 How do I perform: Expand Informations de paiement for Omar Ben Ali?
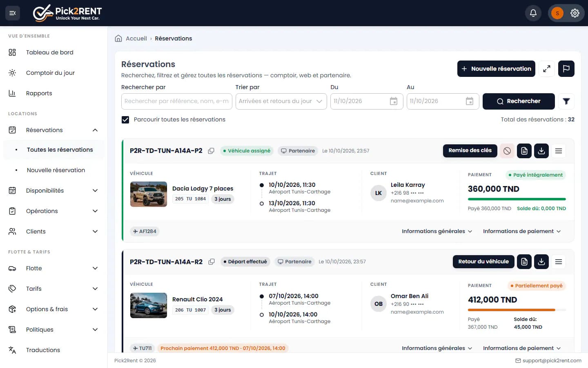pyautogui.click(x=522, y=348)
